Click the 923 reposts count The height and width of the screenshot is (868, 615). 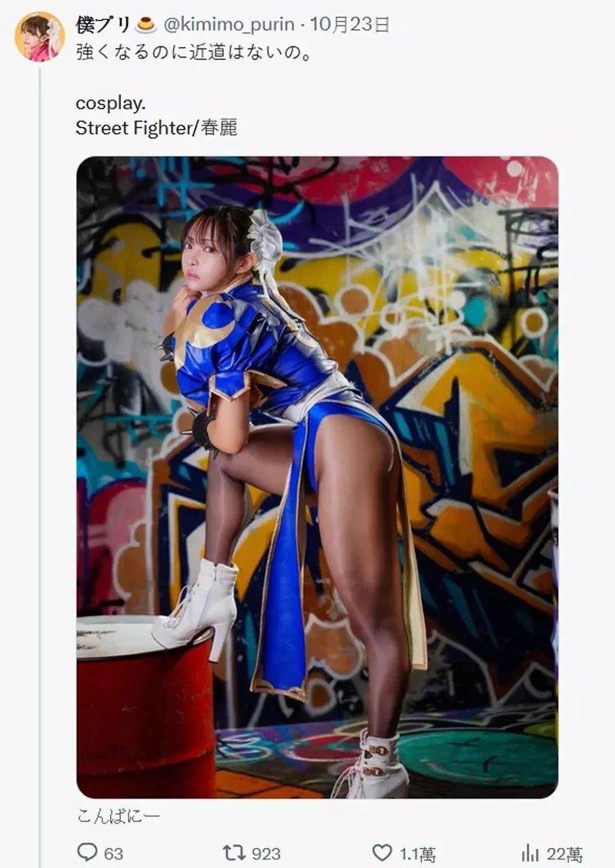(266, 853)
